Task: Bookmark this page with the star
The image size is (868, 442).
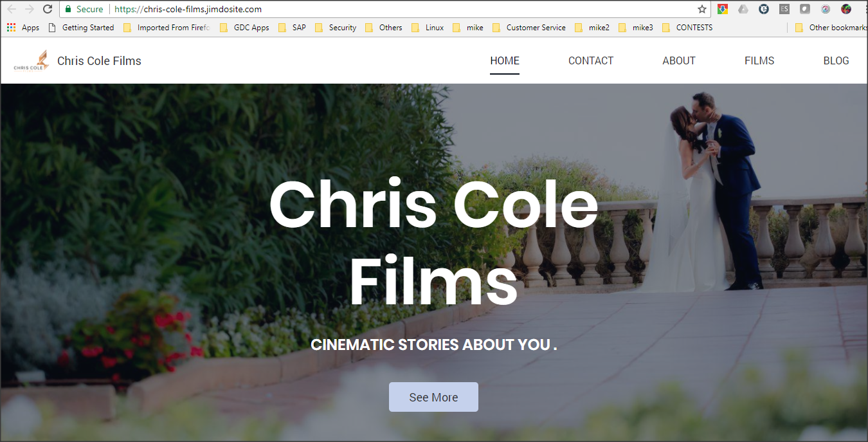Action: coord(701,9)
